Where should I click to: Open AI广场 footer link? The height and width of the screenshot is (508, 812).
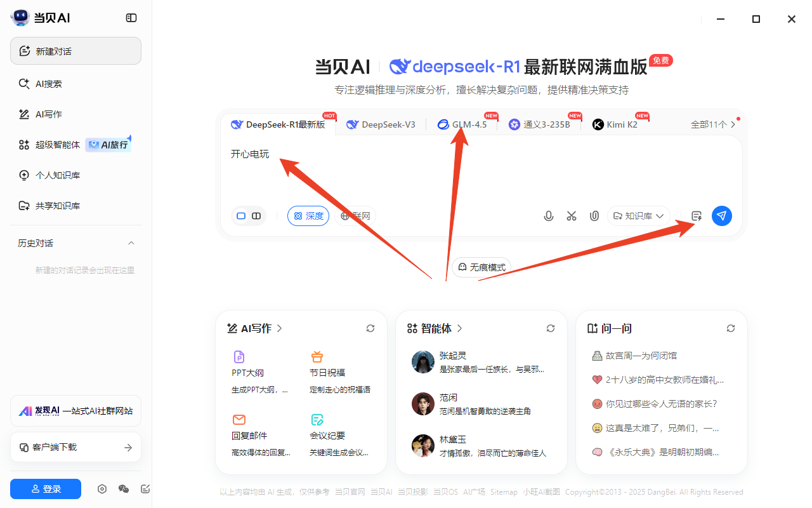click(x=474, y=492)
